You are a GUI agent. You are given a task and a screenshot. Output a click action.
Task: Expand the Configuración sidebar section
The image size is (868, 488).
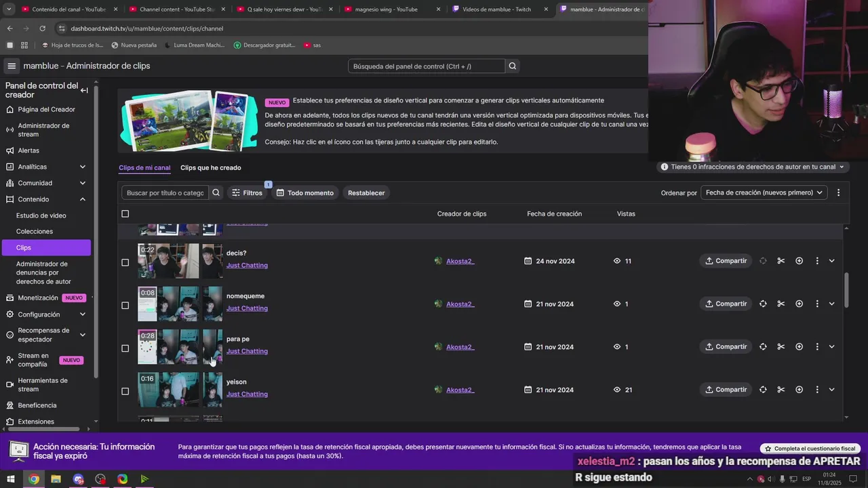click(82, 314)
